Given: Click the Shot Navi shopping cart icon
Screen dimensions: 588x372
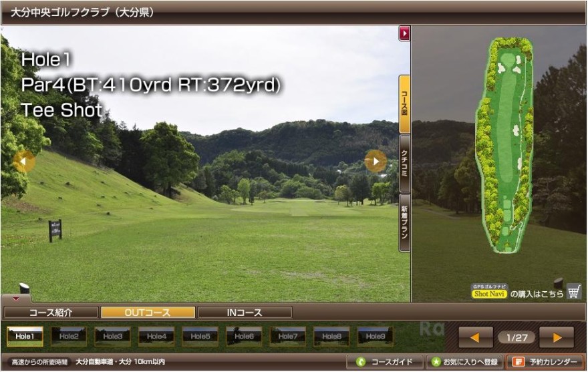Looking at the screenshot, I should pyautogui.click(x=573, y=292).
